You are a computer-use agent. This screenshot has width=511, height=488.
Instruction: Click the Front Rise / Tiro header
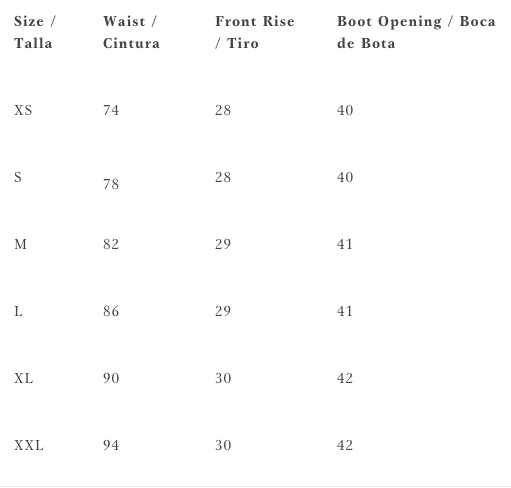255,32
